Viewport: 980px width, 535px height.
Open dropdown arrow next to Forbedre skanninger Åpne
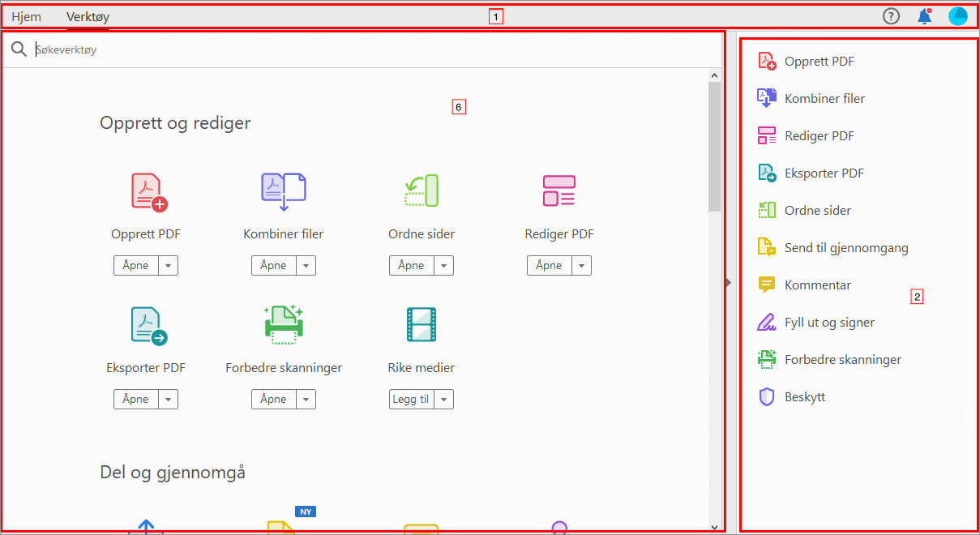[306, 400]
